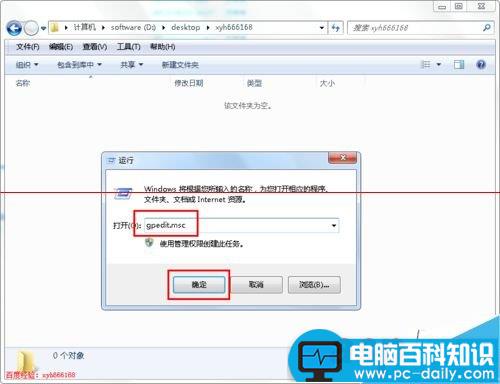The width and height of the screenshot is (500, 384).
Task: Sort by 大小 column header
Action: (x=327, y=83)
